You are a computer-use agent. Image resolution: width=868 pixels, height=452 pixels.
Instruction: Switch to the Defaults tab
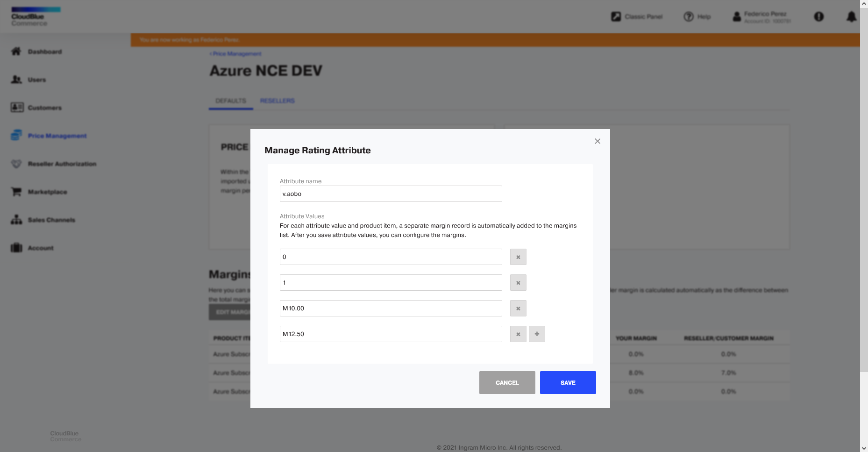231,101
